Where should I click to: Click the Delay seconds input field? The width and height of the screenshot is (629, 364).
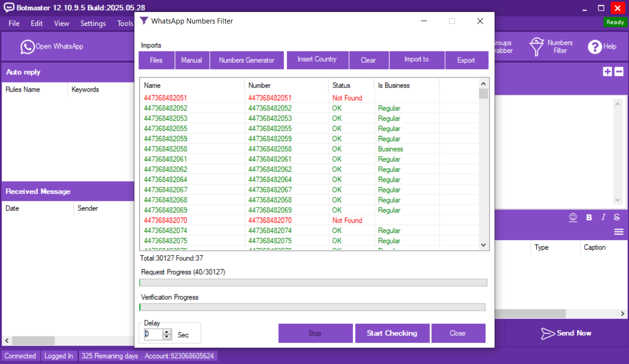tap(153, 334)
